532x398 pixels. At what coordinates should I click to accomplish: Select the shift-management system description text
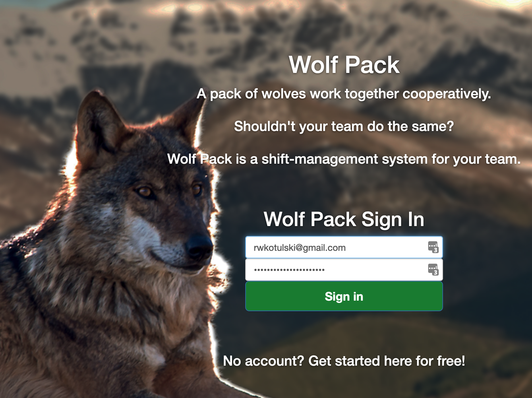click(344, 159)
